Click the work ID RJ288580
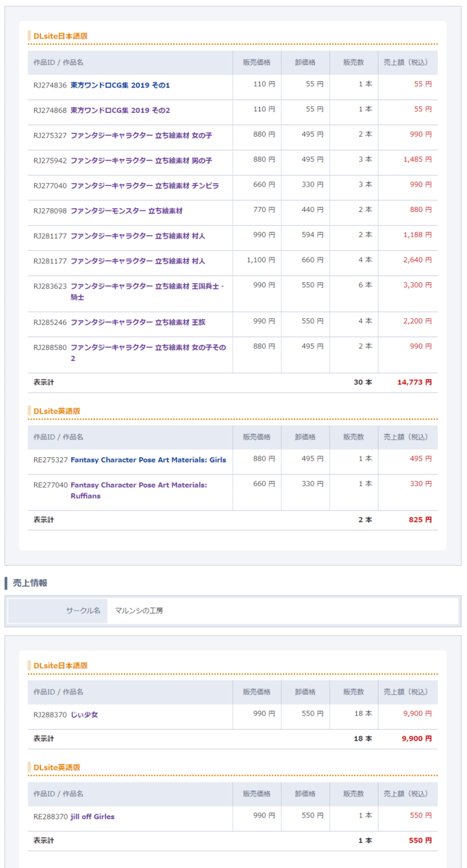 click(x=50, y=348)
